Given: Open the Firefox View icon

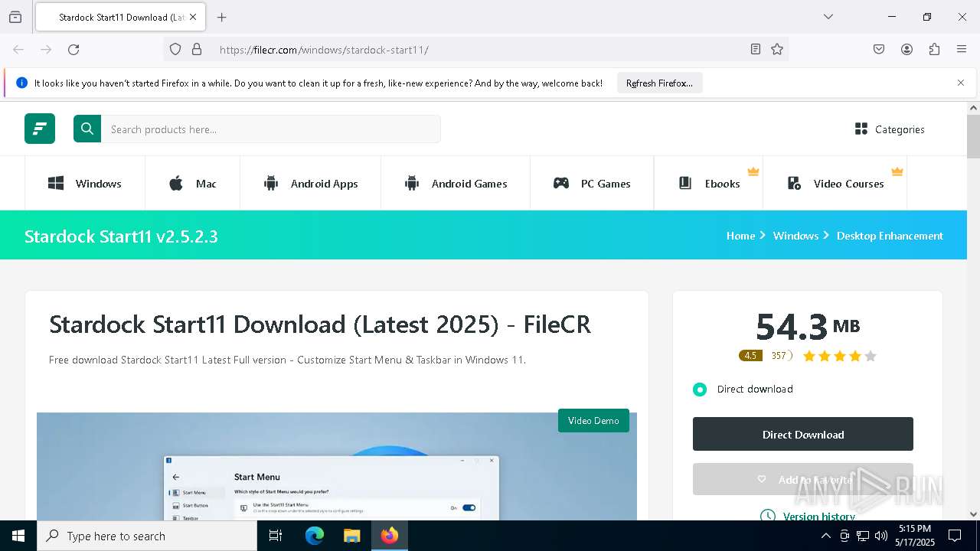Looking at the screenshot, I should click(15, 17).
